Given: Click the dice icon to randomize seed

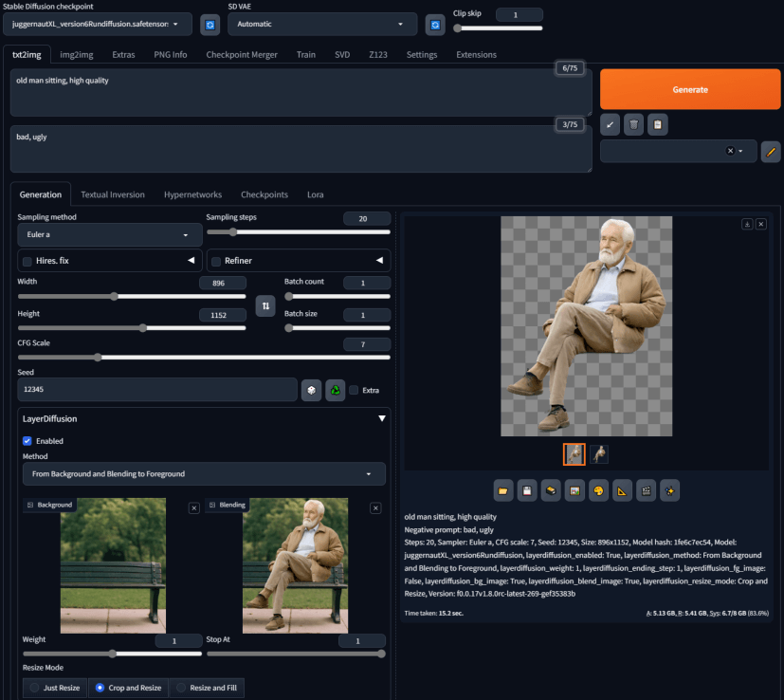Looking at the screenshot, I should coord(311,390).
